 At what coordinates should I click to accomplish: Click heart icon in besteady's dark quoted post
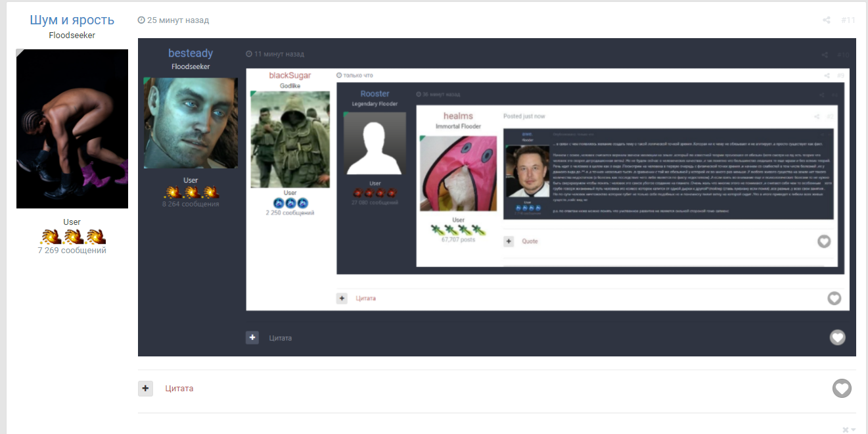(837, 337)
